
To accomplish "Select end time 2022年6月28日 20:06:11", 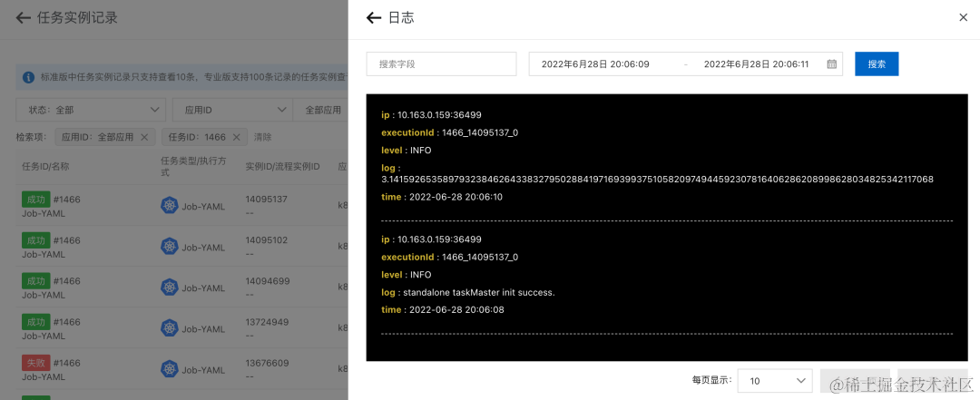I will (x=756, y=63).
